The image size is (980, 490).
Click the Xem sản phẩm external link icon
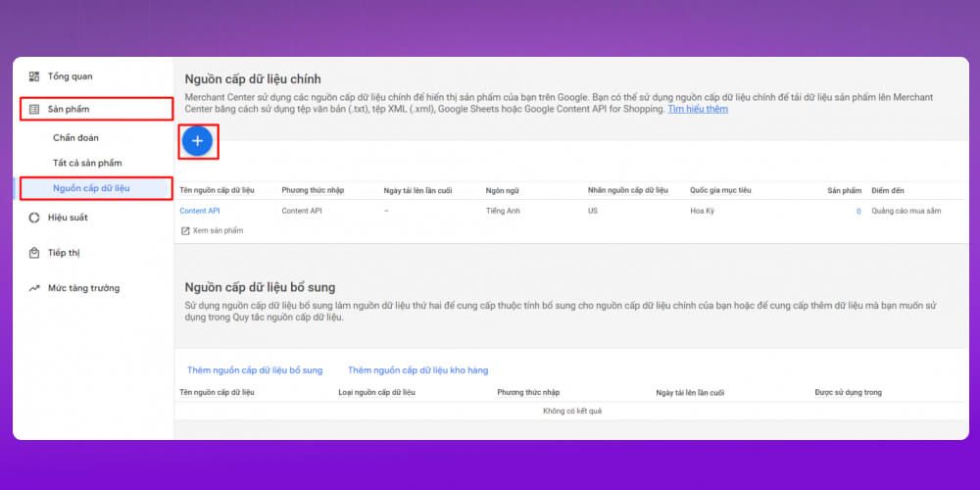click(x=184, y=231)
